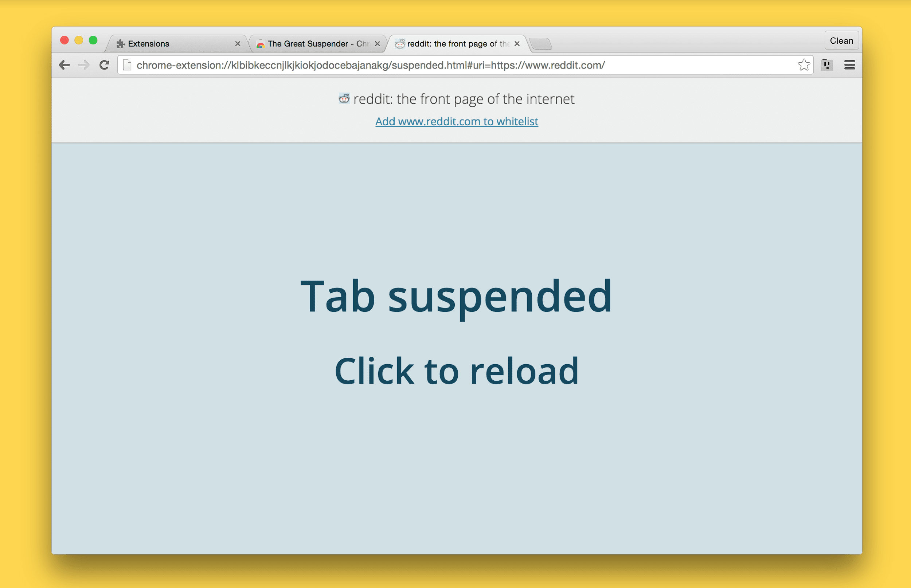Image resolution: width=911 pixels, height=588 pixels.
Task: Click the page reload/refresh icon
Action: [104, 64]
